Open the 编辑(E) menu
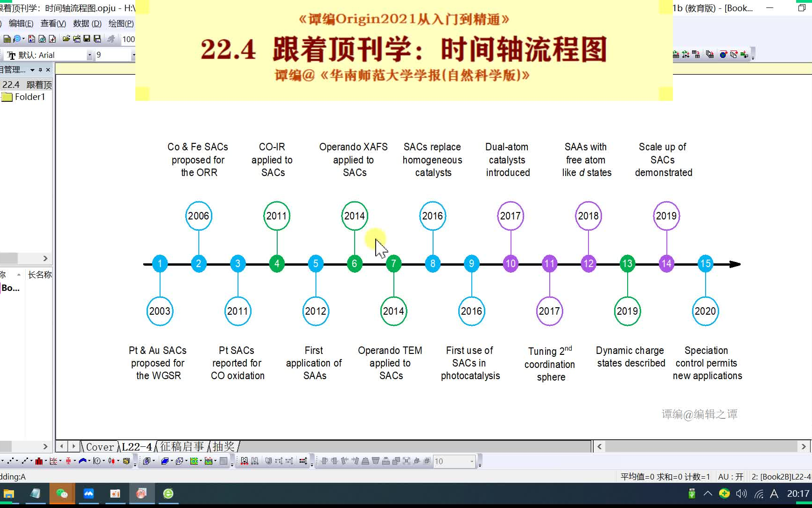Image resolution: width=812 pixels, height=508 pixels. [x=21, y=23]
